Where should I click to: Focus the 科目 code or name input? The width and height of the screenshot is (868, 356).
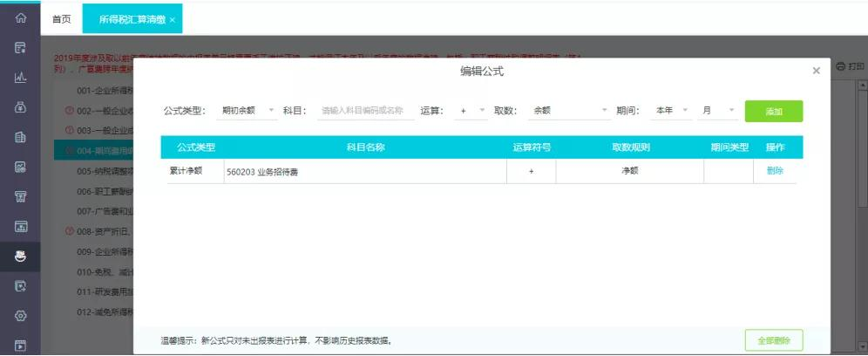(365, 110)
